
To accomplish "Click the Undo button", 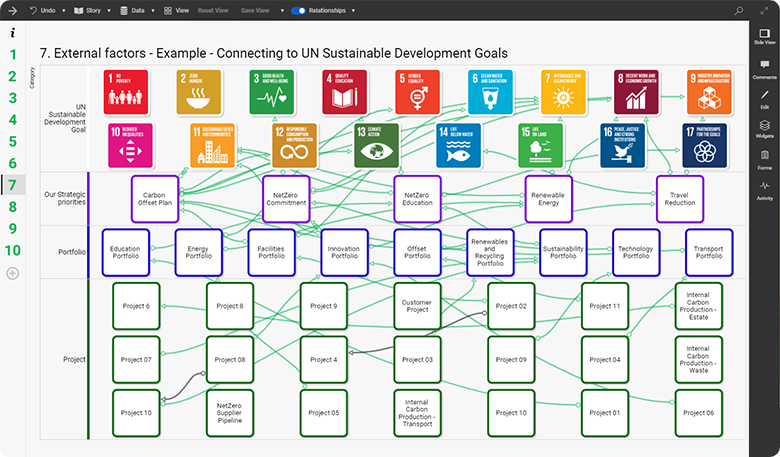I will [43, 10].
